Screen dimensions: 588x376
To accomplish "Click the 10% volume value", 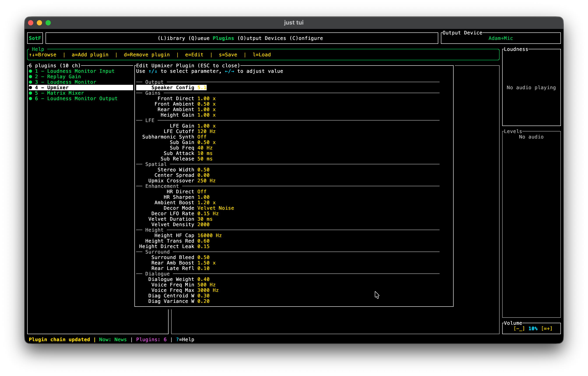I will [533, 329].
